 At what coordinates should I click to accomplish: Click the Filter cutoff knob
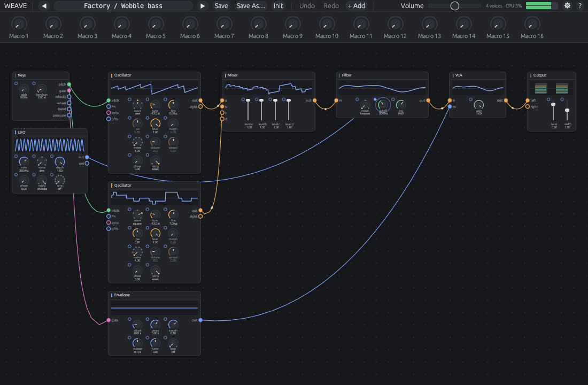[x=383, y=105]
